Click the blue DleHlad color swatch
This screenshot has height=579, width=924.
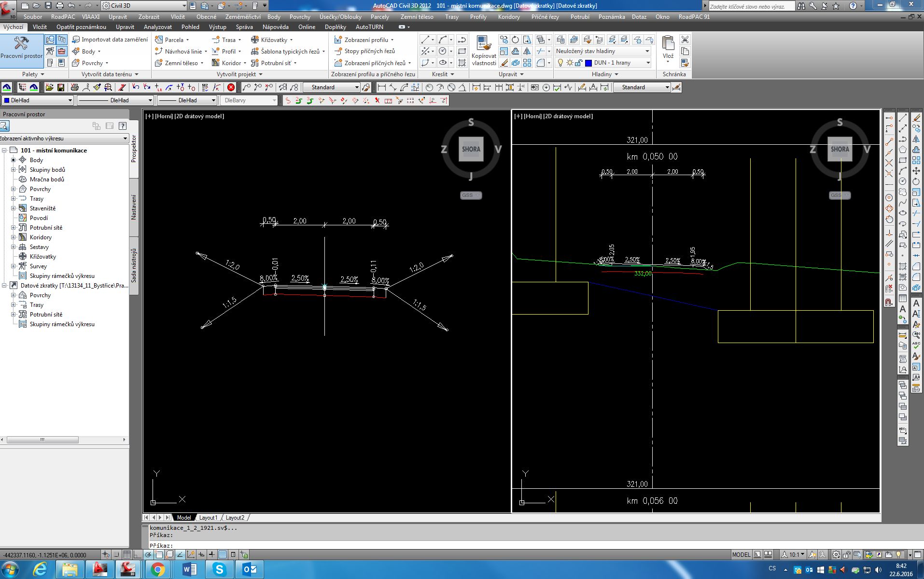(7, 100)
